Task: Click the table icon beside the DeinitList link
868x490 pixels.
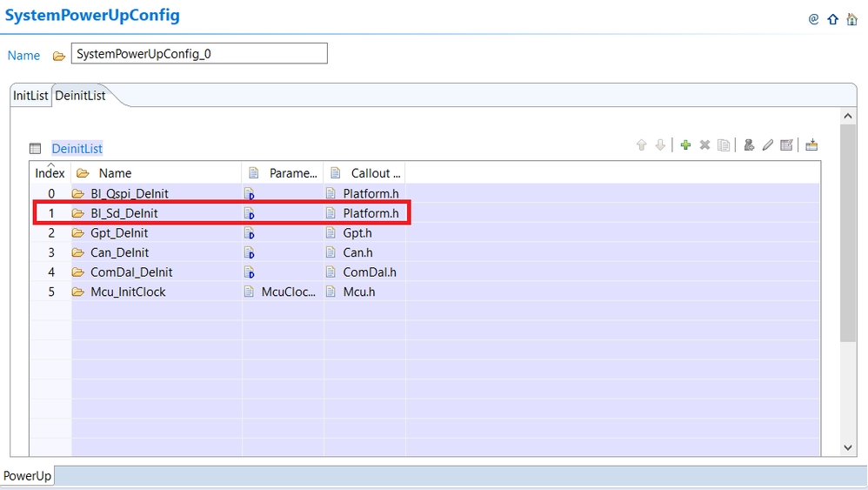Action: pyautogui.click(x=36, y=148)
